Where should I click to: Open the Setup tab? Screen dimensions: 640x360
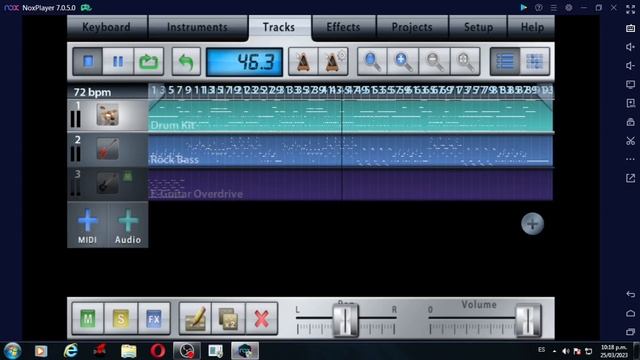coord(478,27)
